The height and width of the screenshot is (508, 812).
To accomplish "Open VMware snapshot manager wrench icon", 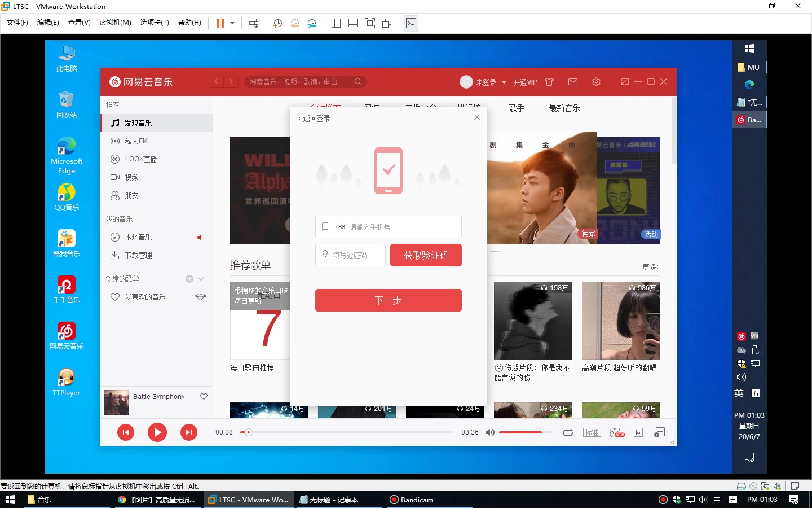I will [x=312, y=23].
